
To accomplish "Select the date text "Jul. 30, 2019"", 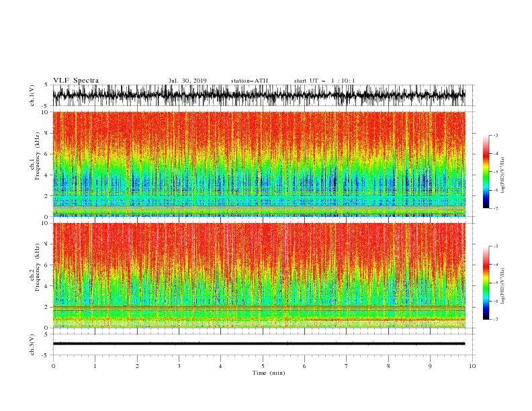I will (x=187, y=81).
